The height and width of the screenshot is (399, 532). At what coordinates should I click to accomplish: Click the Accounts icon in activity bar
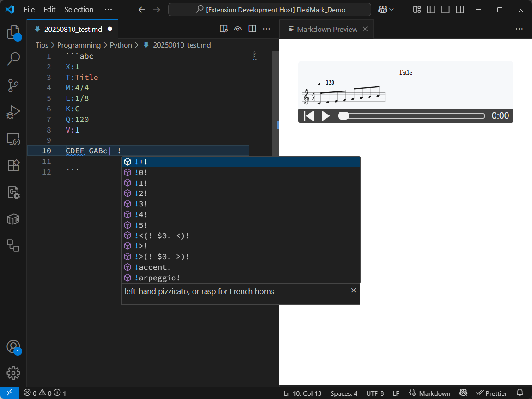click(x=13, y=347)
